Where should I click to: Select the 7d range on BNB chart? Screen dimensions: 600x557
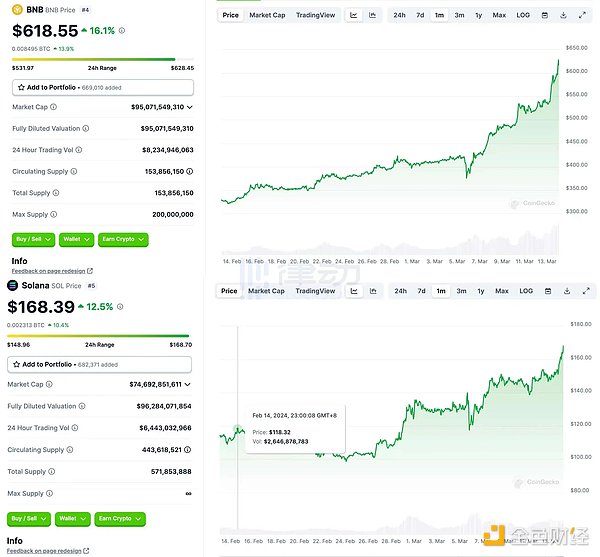point(420,15)
